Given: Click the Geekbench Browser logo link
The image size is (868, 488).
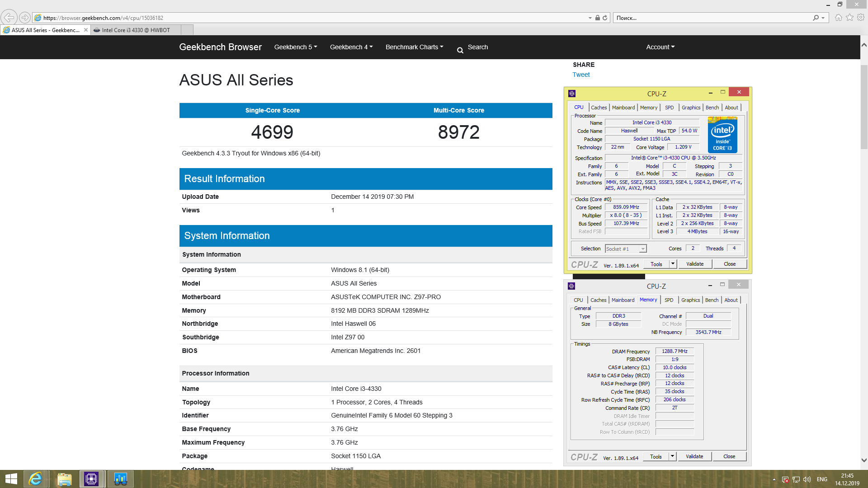Looking at the screenshot, I should (x=220, y=47).
